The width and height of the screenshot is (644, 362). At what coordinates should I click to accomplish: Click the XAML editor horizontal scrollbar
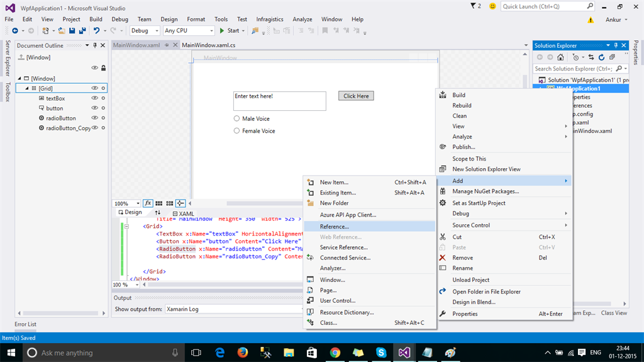[x=214, y=285]
